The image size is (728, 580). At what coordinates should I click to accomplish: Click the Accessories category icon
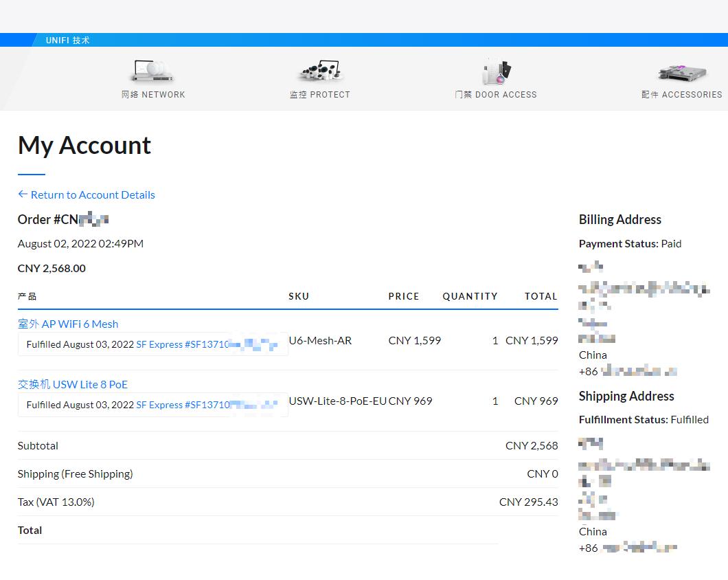click(682, 72)
